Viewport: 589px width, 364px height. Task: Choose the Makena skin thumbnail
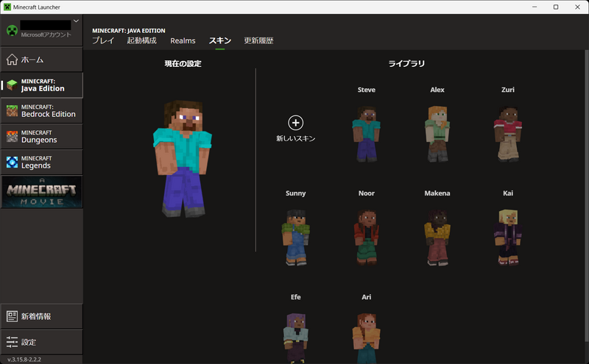437,237
